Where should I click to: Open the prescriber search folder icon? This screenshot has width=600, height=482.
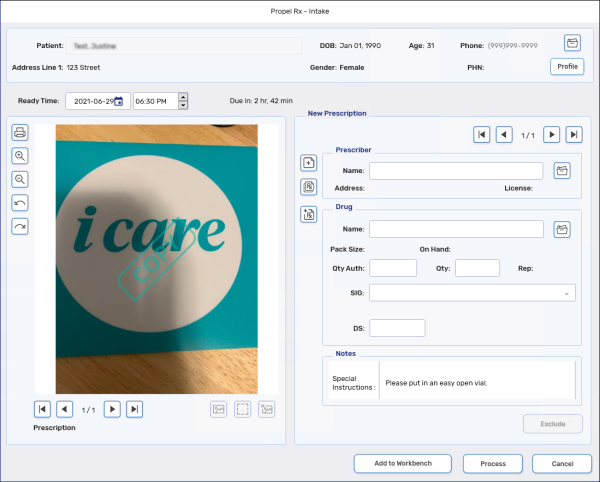(x=562, y=171)
